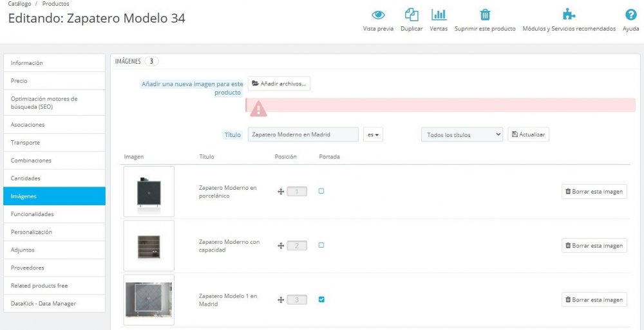
Task: Open Vista previa eye icon
Action: (x=378, y=15)
